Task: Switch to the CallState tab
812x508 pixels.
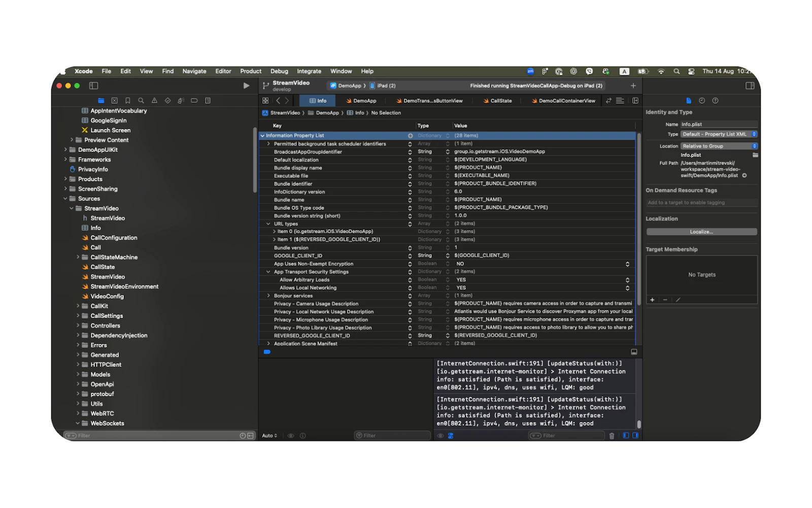Action: pos(497,101)
